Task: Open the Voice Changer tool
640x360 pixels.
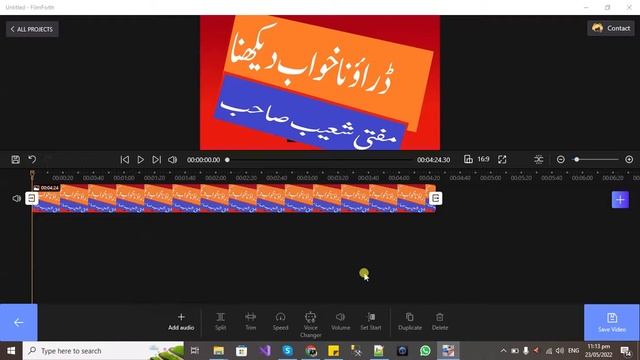Action: pyautogui.click(x=311, y=325)
